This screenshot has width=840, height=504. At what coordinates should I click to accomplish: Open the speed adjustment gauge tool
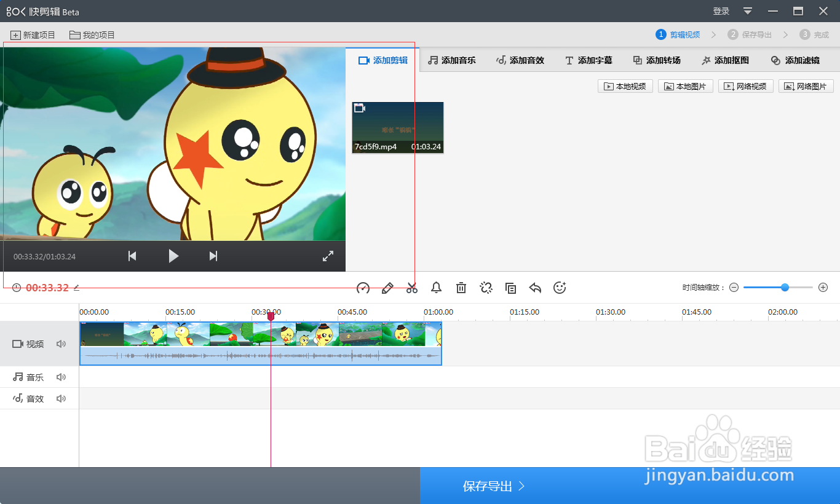coord(363,288)
